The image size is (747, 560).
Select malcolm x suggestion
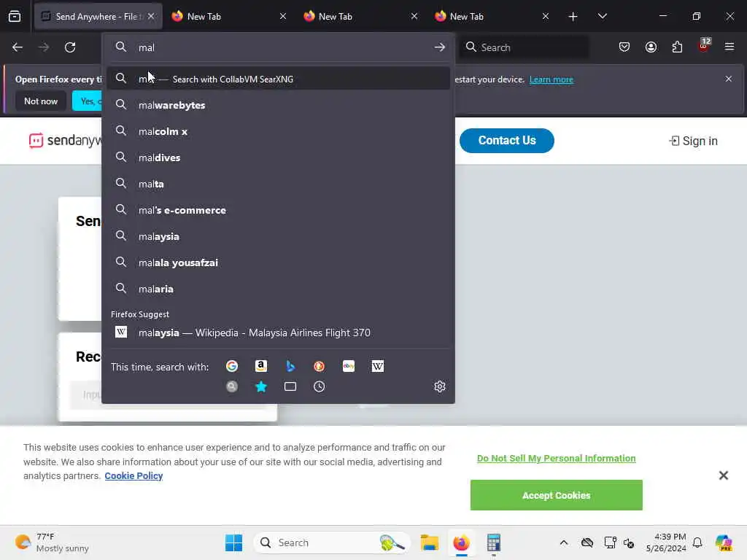(x=278, y=131)
